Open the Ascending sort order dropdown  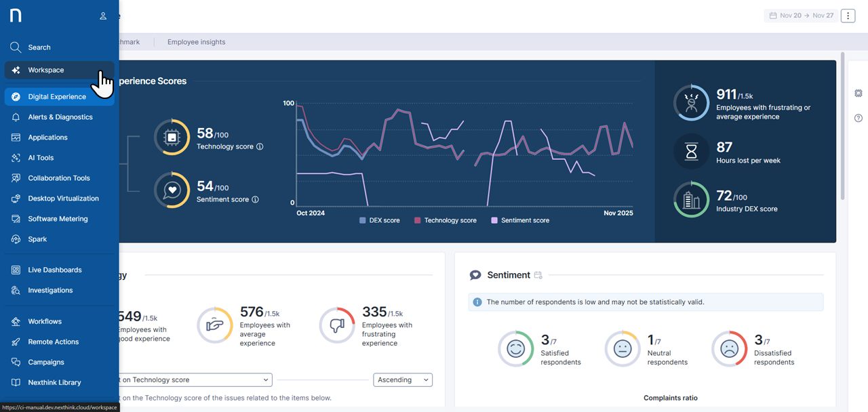(403, 380)
